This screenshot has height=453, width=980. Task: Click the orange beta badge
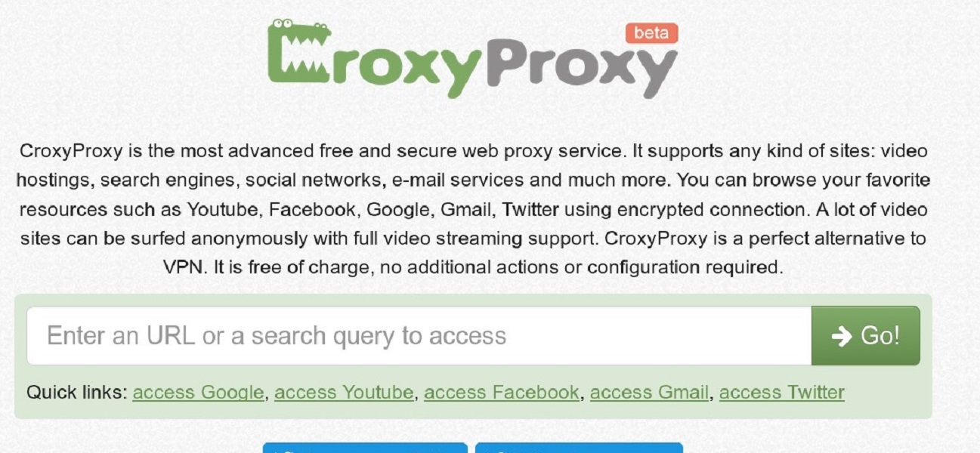(651, 32)
